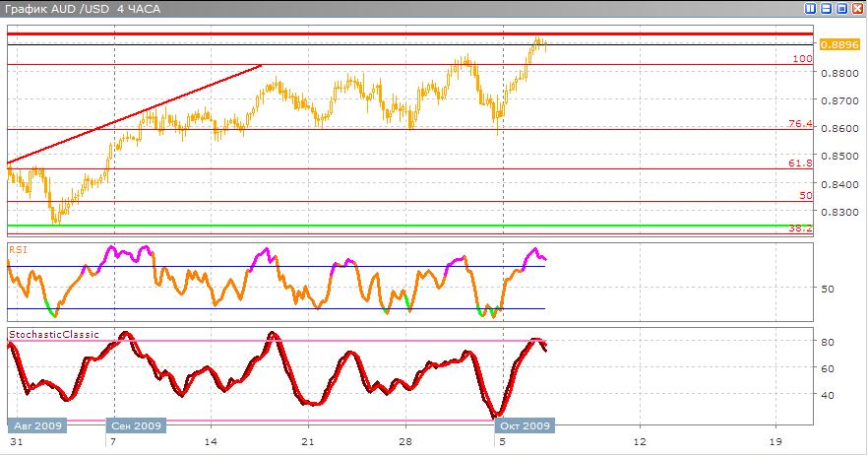Click the vertical tile window icon
This screenshot has width=868, height=456.
point(810,8)
